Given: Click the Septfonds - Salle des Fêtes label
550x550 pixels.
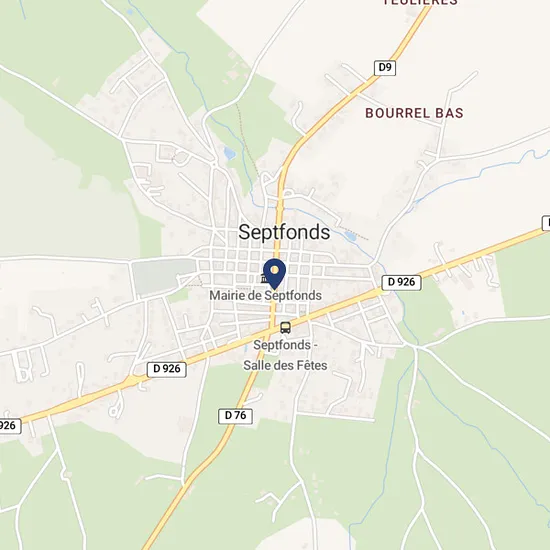Looking at the screenshot, I should [x=286, y=355].
